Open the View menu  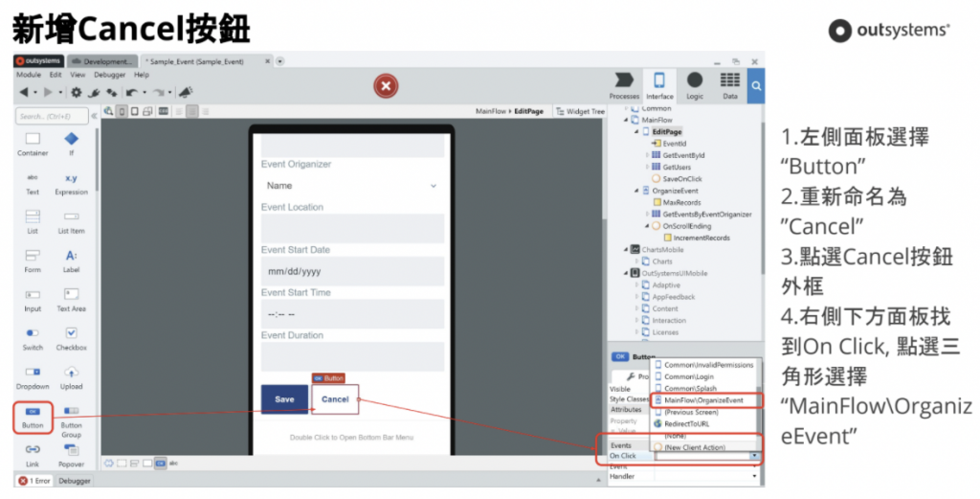pos(78,75)
